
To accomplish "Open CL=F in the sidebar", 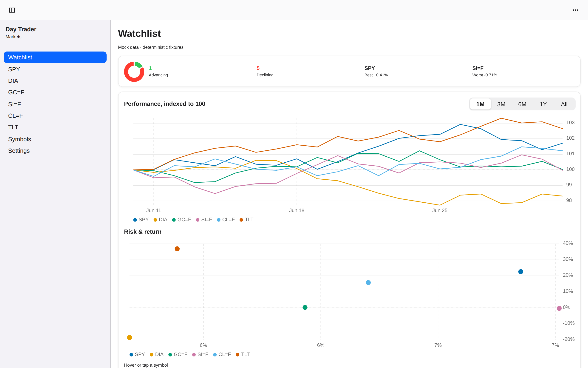I will click(x=55, y=116).
